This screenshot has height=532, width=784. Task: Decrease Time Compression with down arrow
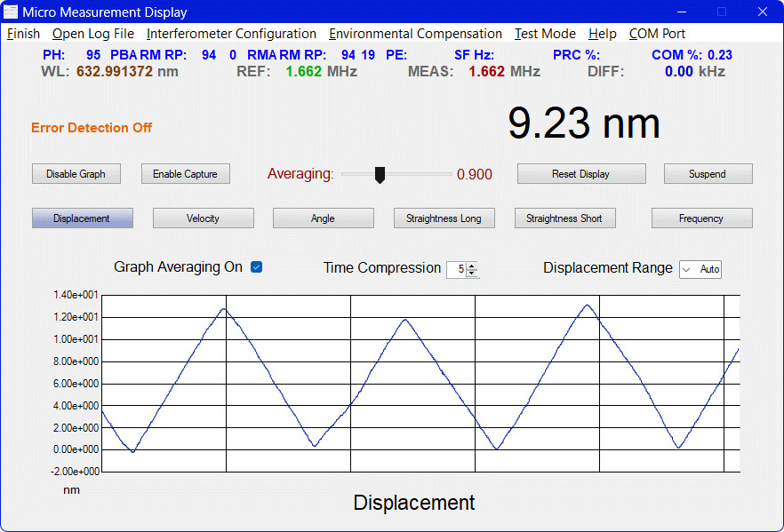click(x=471, y=273)
